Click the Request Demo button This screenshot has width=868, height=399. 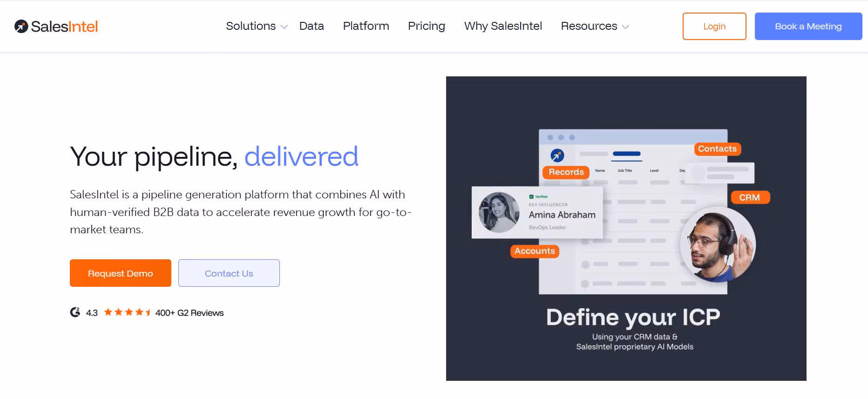tap(121, 273)
